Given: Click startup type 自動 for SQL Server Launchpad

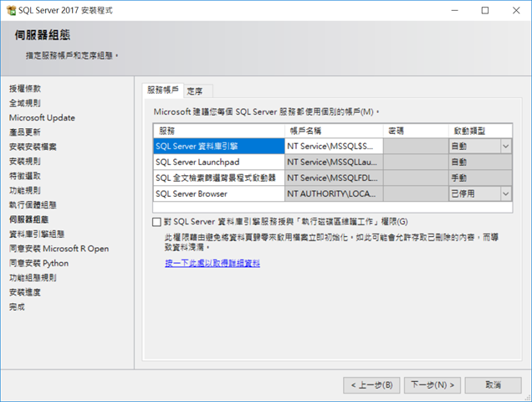Looking at the screenshot, I should (x=480, y=162).
